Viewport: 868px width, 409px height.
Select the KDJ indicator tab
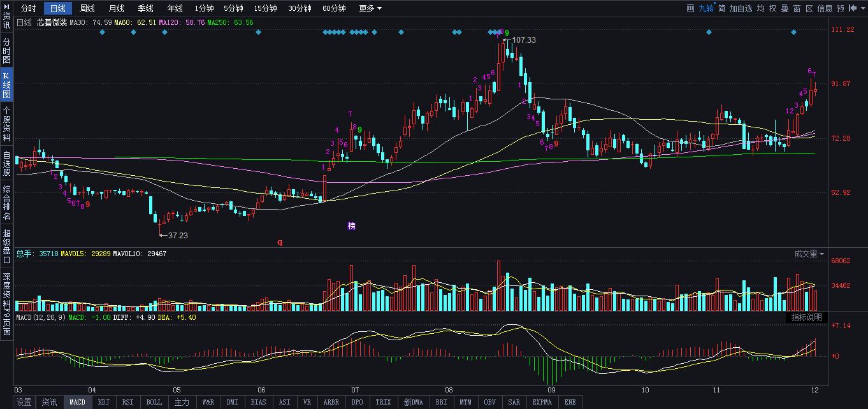103,402
